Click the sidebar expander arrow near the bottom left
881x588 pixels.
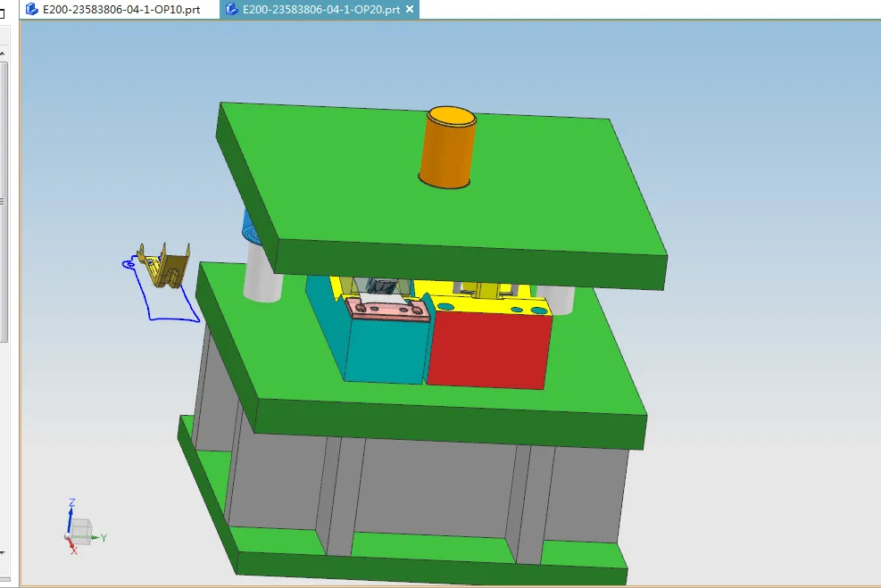click(3, 551)
